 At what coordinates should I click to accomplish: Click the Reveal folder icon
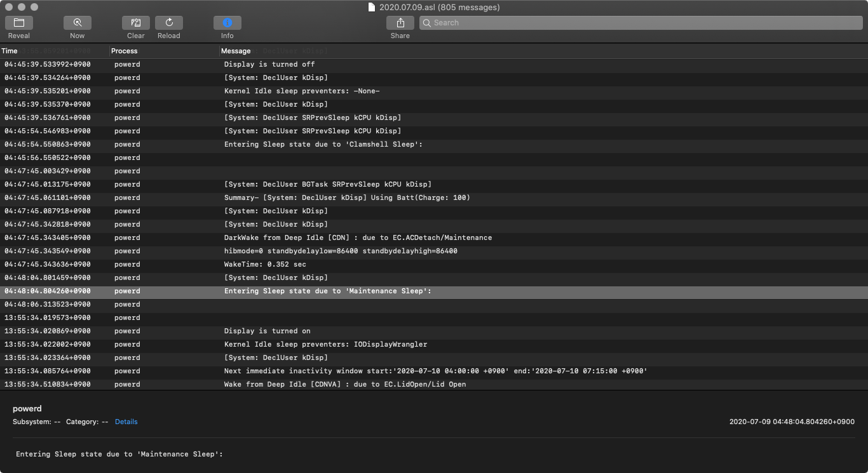click(x=19, y=23)
